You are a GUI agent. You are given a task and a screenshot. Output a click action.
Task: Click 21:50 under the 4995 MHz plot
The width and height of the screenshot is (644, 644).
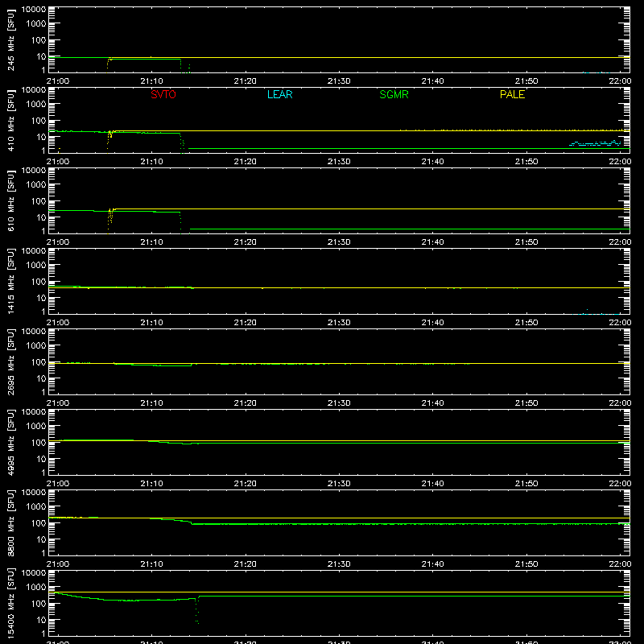526,484
